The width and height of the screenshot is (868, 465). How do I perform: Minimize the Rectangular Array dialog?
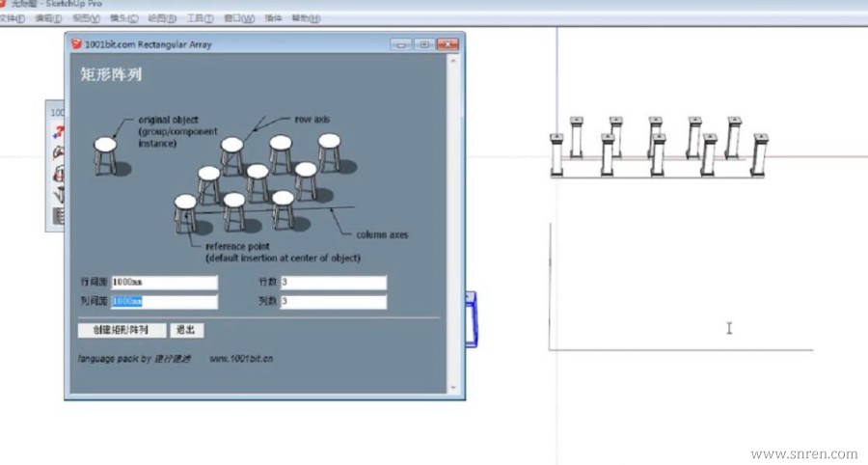coord(401,44)
